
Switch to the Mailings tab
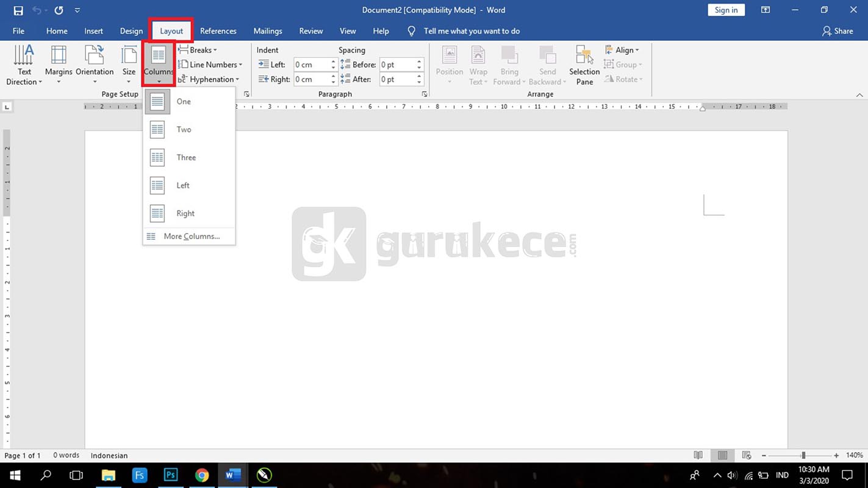tap(267, 30)
